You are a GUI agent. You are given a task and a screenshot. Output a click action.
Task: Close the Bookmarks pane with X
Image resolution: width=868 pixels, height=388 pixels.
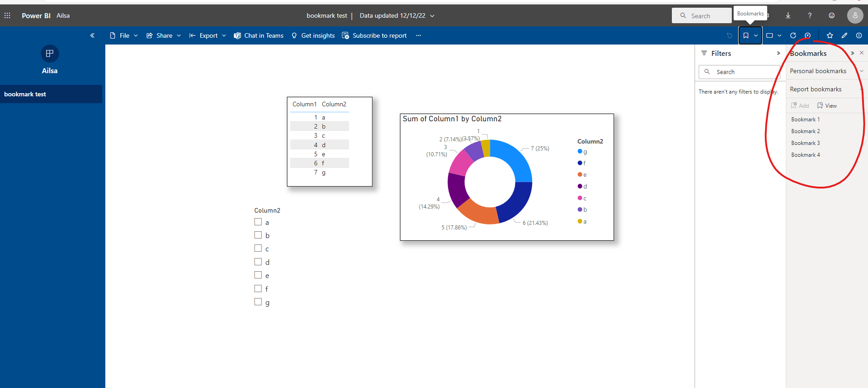click(x=862, y=53)
